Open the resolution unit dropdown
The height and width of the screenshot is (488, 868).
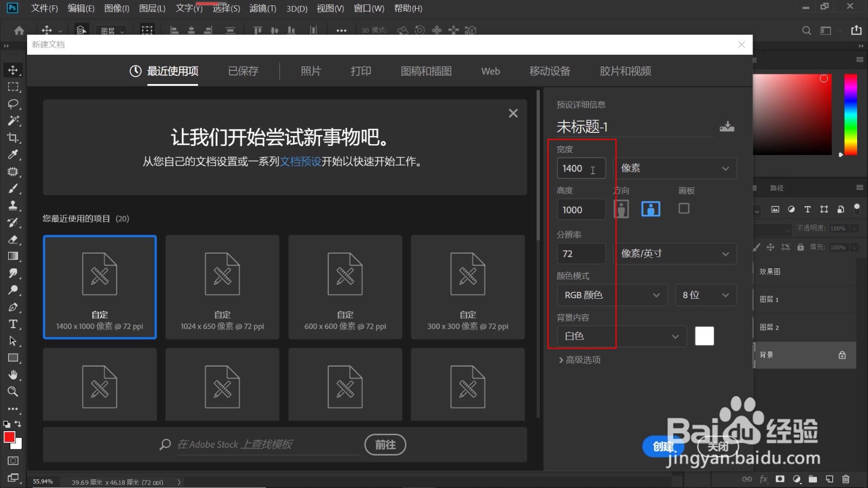tap(675, 254)
